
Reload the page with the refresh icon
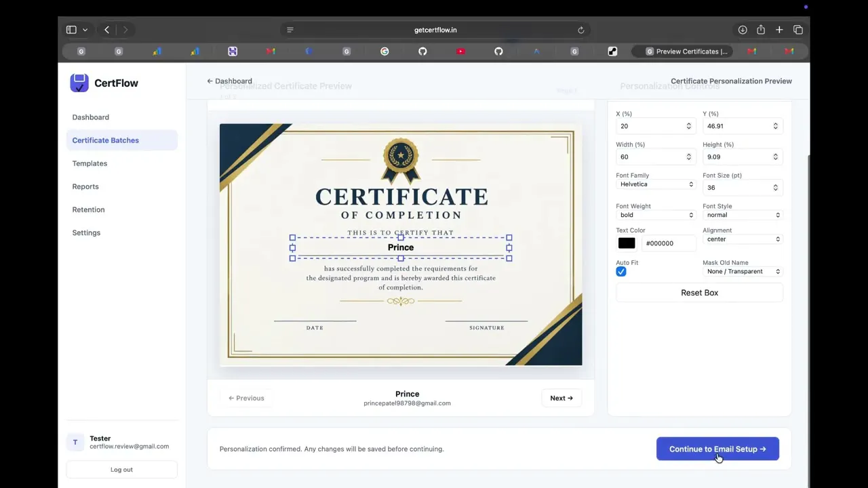pos(581,30)
